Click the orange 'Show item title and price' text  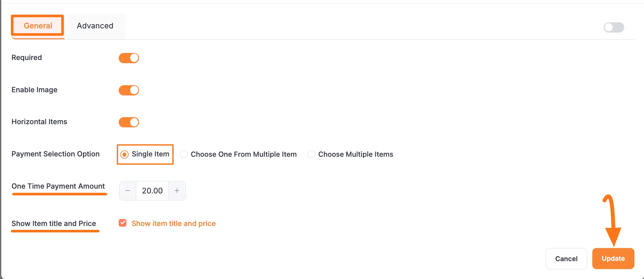[x=174, y=223]
